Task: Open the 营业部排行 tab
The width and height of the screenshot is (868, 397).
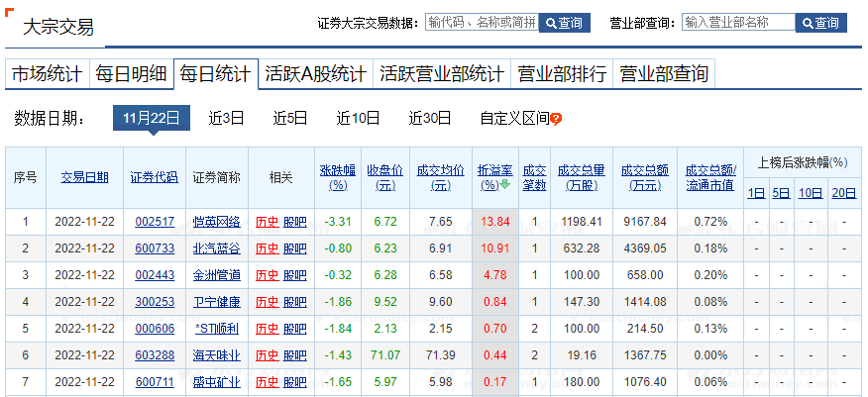Action: coord(562,74)
